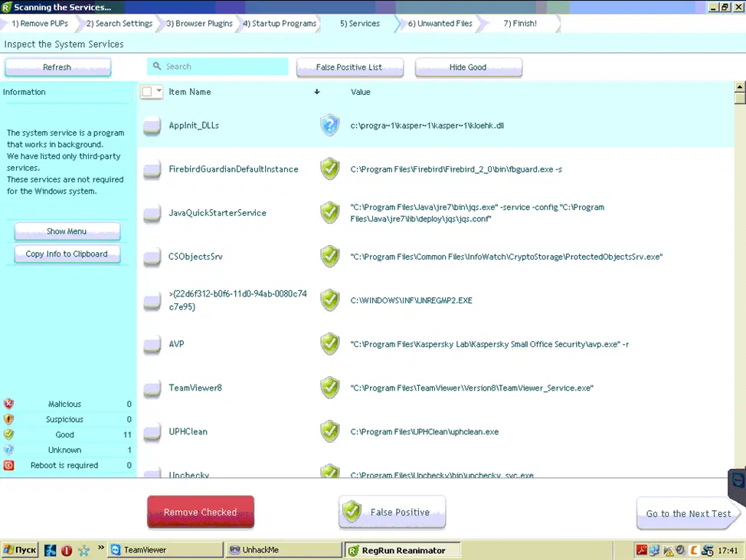Click the Reboot is required icon
Image resolution: width=746 pixels, height=560 pixels.
pyautogui.click(x=8, y=465)
